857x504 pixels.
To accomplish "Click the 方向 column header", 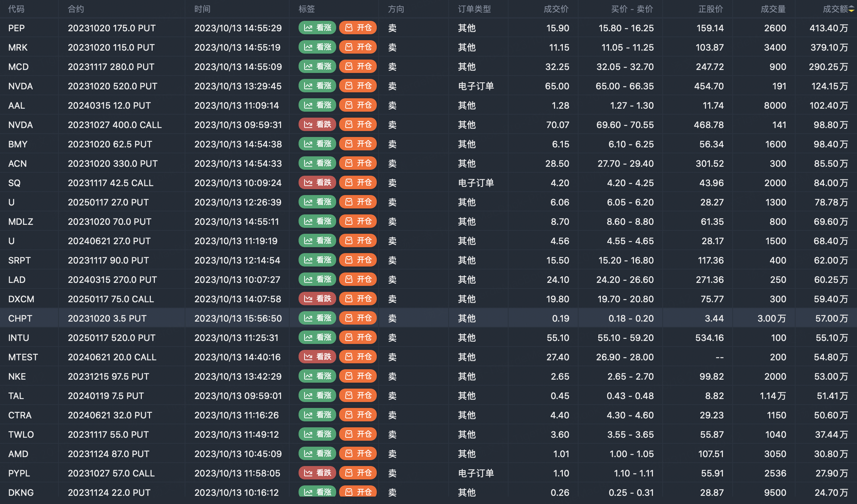I will pos(396,9).
